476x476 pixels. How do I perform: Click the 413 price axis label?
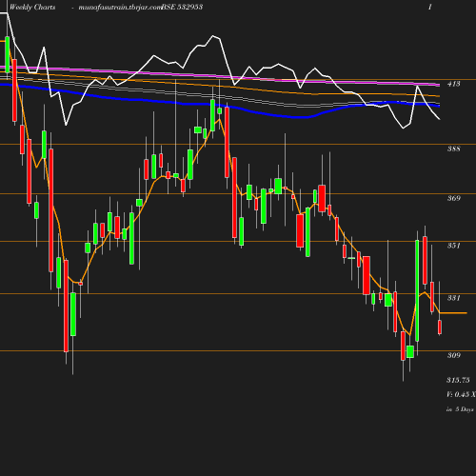453,84
